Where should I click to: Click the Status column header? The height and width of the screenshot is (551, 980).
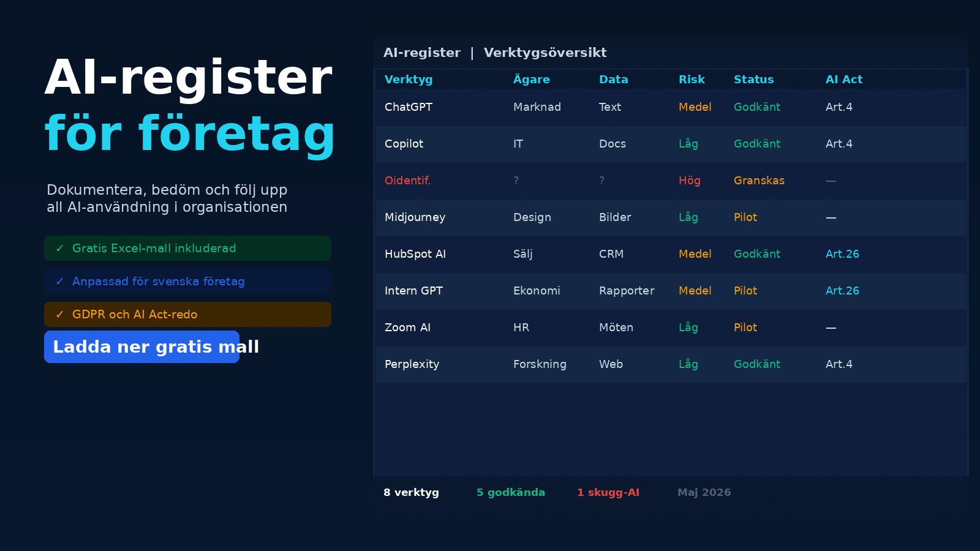[754, 80]
